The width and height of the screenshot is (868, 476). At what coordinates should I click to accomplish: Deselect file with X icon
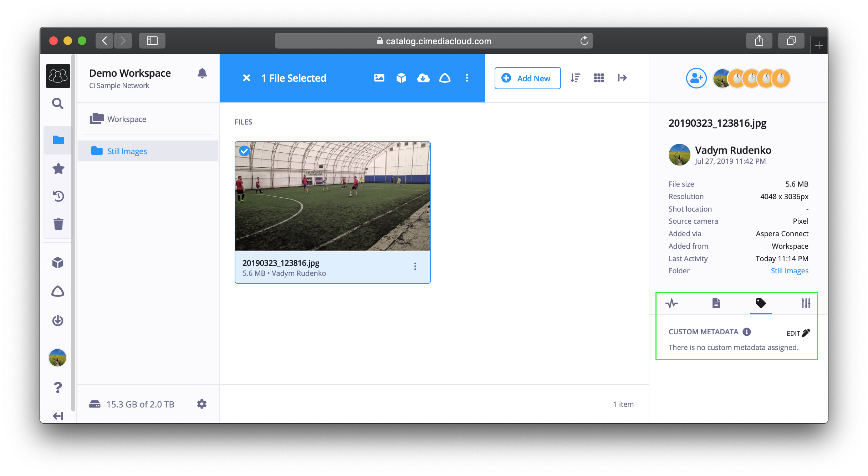(246, 78)
